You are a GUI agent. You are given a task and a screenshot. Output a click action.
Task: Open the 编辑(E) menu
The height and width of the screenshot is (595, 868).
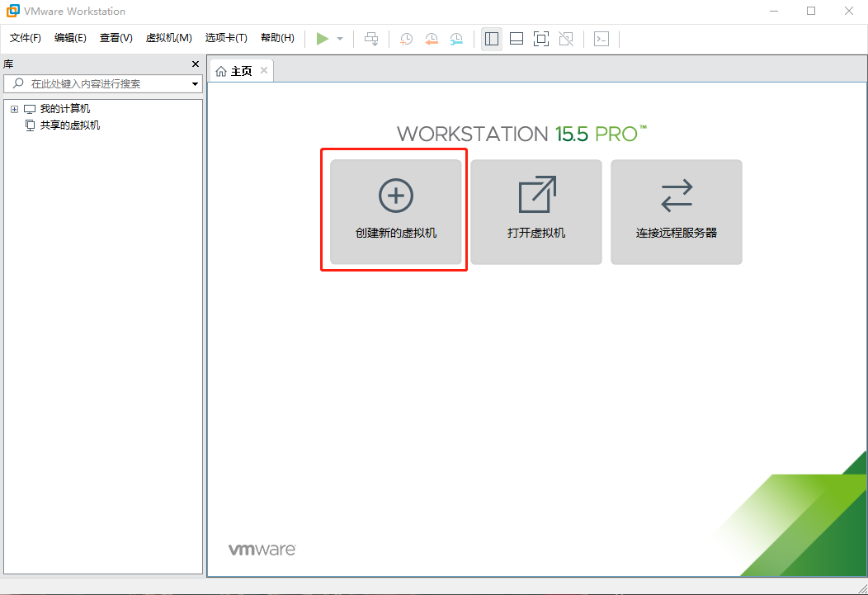pyautogui.click(x=70, y=38)
